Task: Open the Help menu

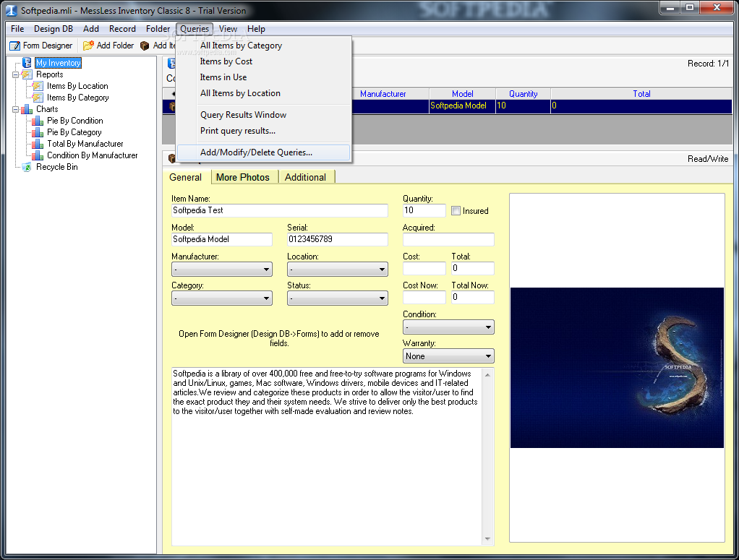Action: pyautogui.click(x=257, y=29)
